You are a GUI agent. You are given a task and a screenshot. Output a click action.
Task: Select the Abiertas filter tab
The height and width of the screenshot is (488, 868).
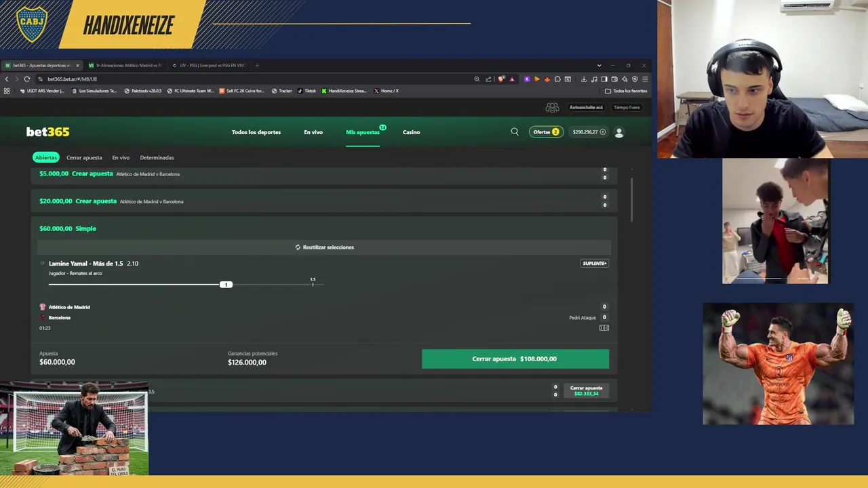tap(46, 157)
